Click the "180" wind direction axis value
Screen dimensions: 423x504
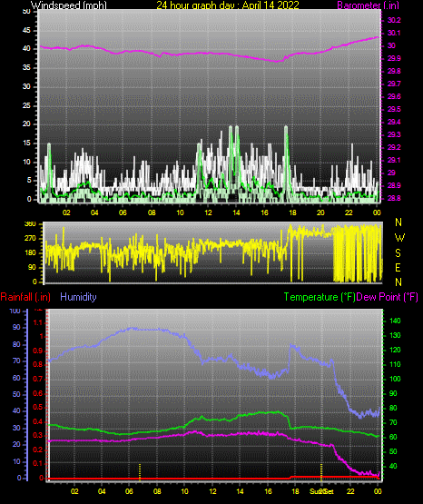[x=30, y=253]
